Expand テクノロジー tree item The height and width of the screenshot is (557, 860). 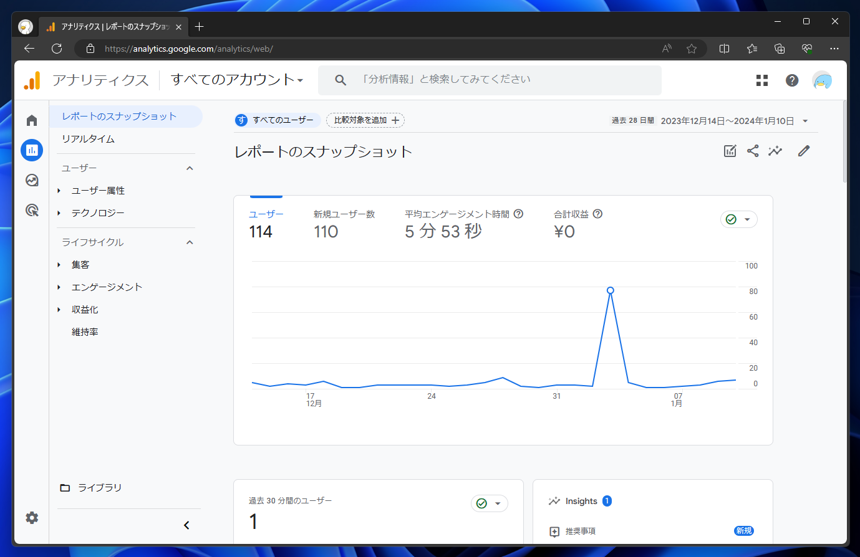pyautogui.click(x=59, y=213)
